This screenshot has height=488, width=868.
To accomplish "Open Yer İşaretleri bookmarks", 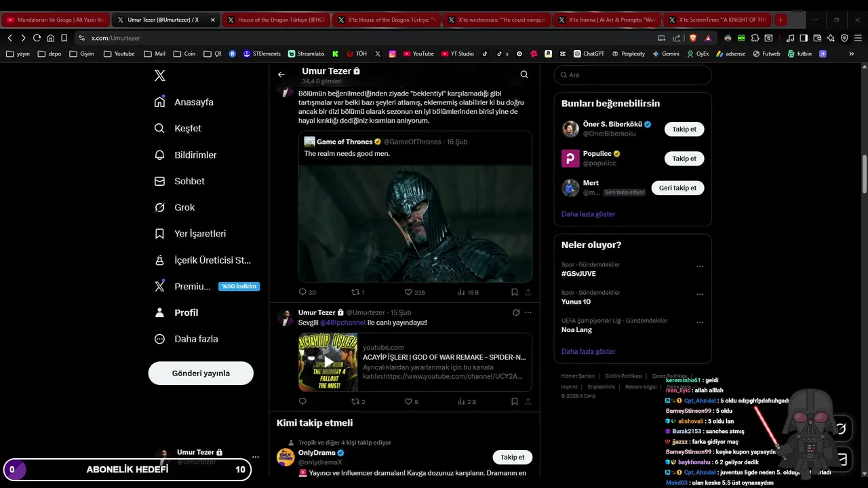I will coord(190,234).
